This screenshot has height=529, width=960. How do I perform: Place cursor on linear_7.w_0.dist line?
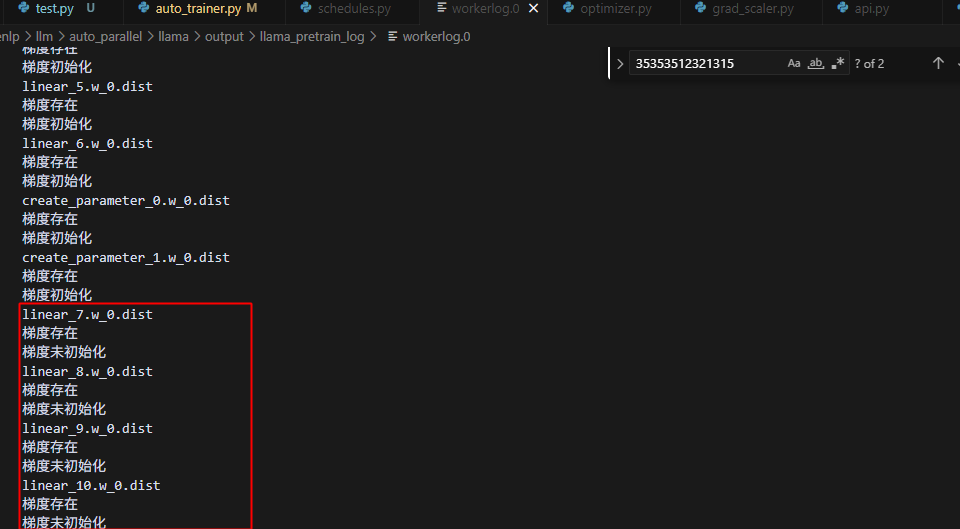tap(88, 314)
